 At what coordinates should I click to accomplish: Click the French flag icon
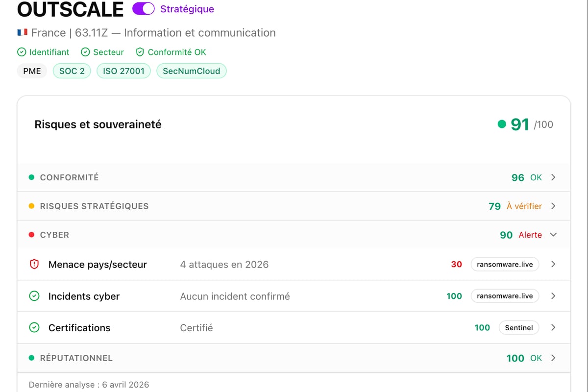(x=22, y=32)
